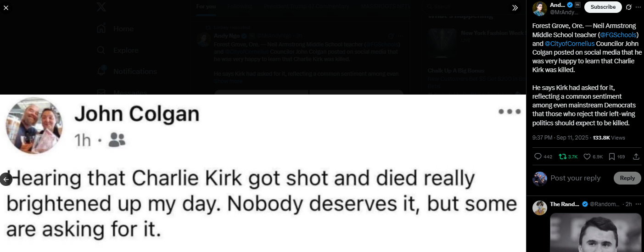Viewport: 644px width, 252px height.
Task: Open the reply's photo thumbnail
Action: pyautogui.click(x=595, y=232)
